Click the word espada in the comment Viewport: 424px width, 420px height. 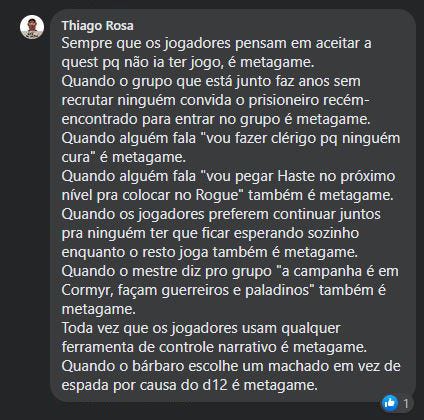[x=85, y=386]
